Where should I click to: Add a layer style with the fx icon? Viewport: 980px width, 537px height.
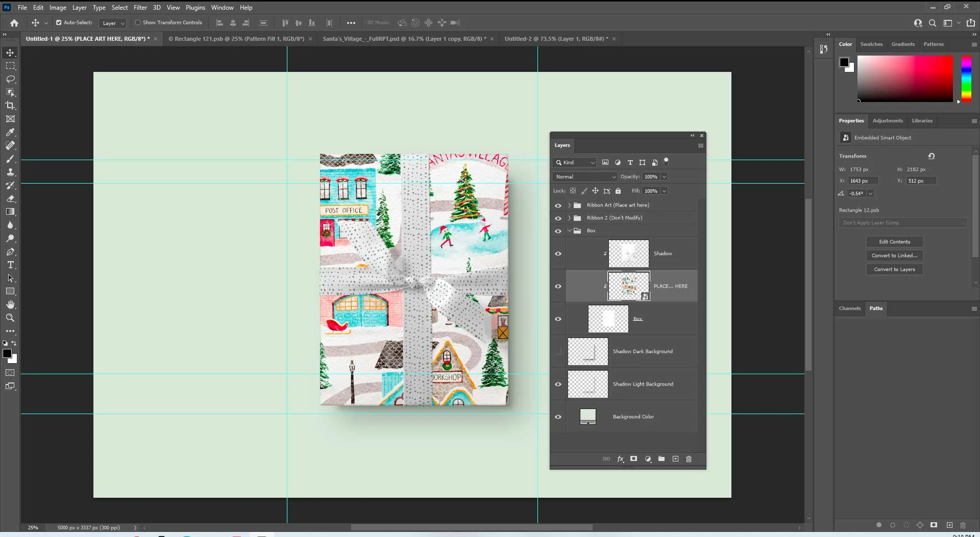click(x=620, y=459)
